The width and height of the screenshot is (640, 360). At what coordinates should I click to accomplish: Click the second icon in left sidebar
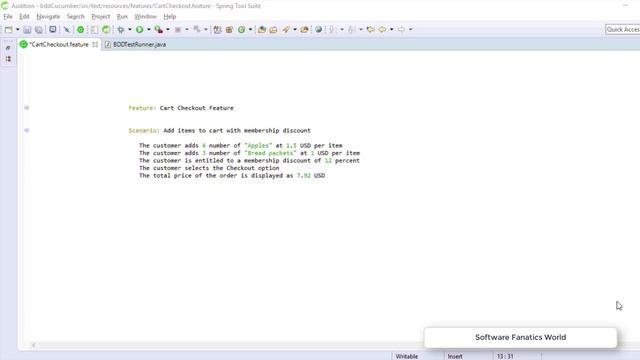(8, 59)
